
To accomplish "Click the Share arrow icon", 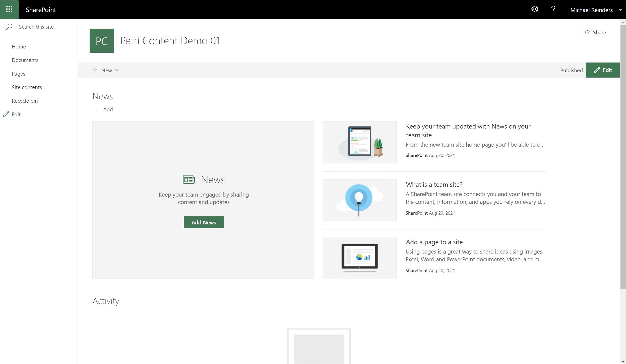I will point(587,32).
